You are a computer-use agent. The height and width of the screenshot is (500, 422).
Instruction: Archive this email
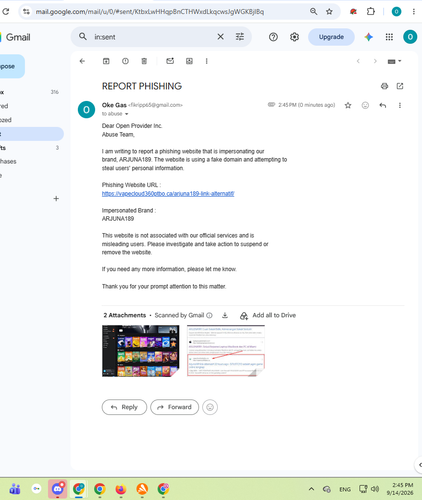point(106,61)
